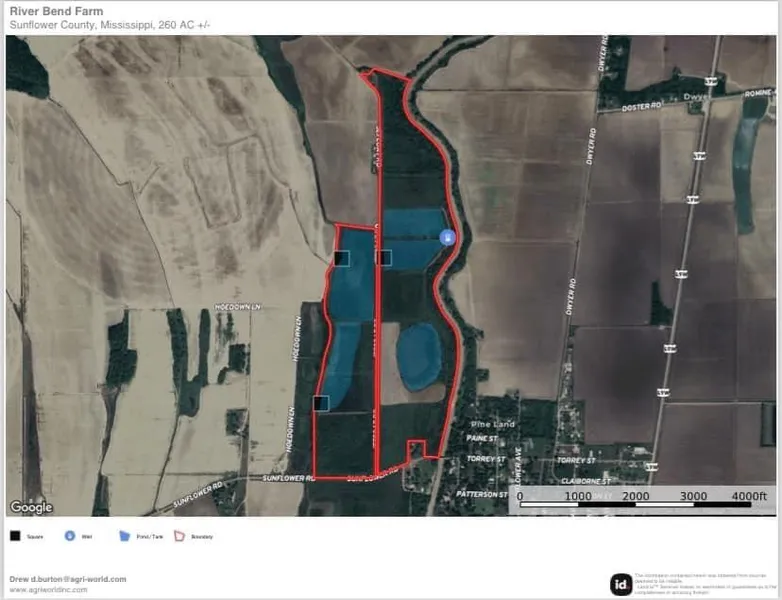The width and height of the screenshot is (782, 600).
Task: Select the black square marker nearest Hoedown Ln label
Action: tap(341, 258)
